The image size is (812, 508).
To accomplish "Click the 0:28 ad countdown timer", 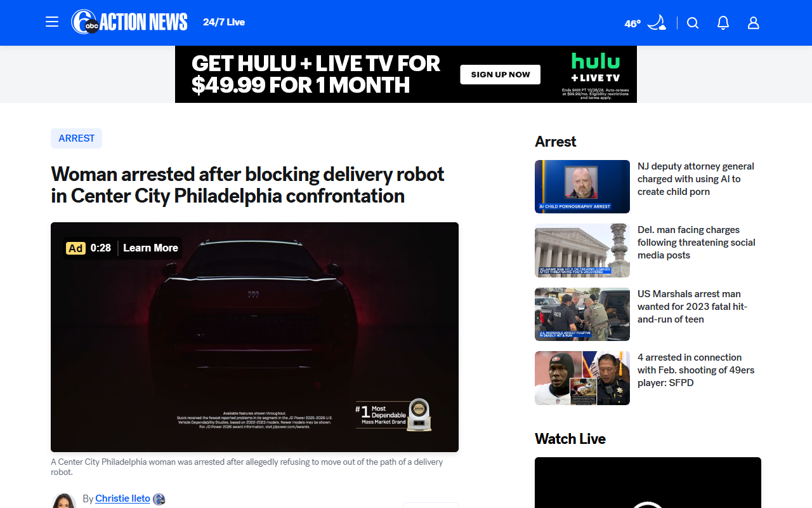I will pyautogui.click(x=101, y=248).
